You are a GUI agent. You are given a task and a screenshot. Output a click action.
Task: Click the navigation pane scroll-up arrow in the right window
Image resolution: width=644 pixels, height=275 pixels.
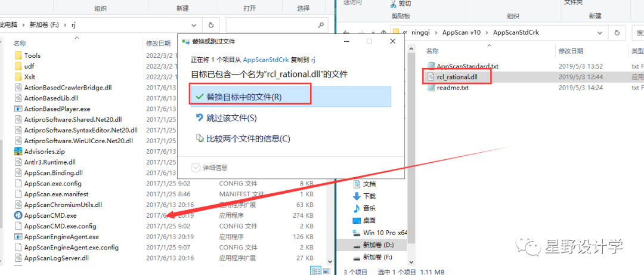[412, 48]
